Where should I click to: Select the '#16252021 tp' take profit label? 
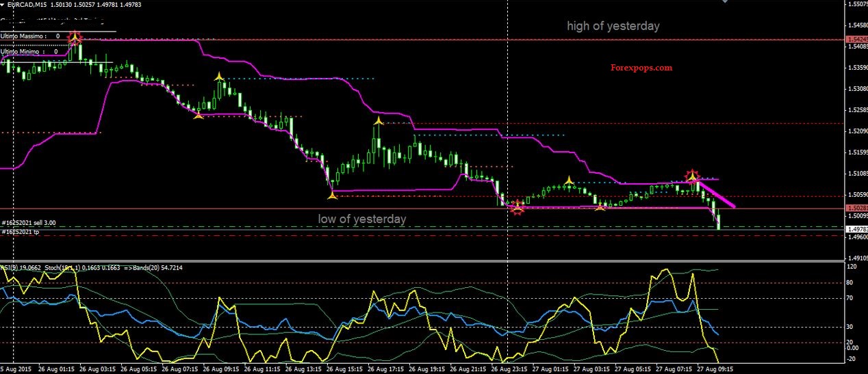tap(20, 232)
